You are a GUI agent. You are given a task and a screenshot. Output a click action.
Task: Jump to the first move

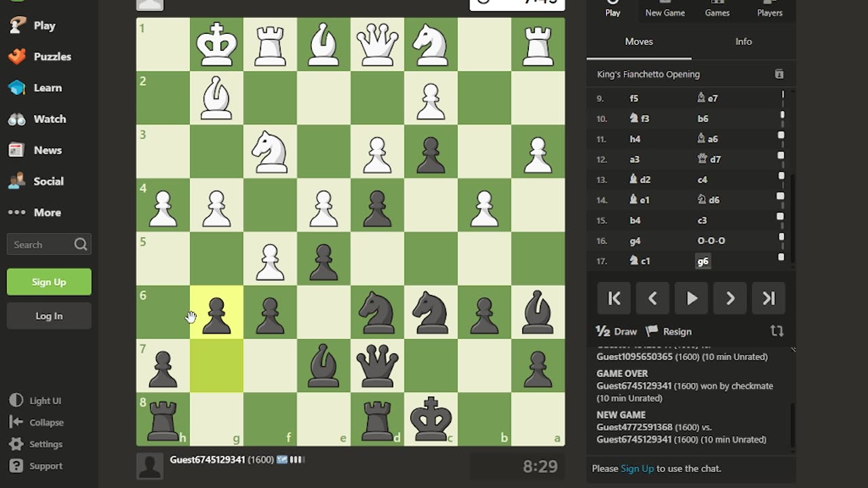pyautogui.click(x=614, y=298)
